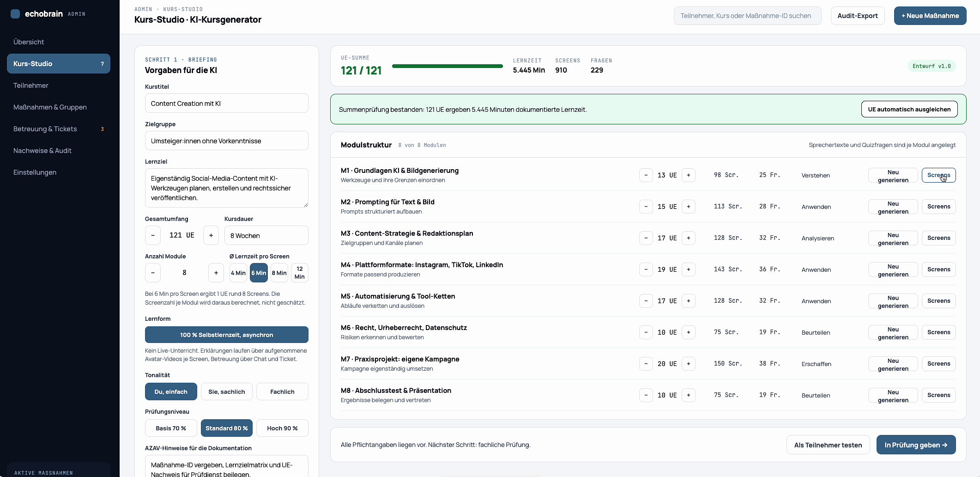Select 4 Min Lernzeit pro Screen
The width and height of the screenshot is (980, 477).
point(238,273)
